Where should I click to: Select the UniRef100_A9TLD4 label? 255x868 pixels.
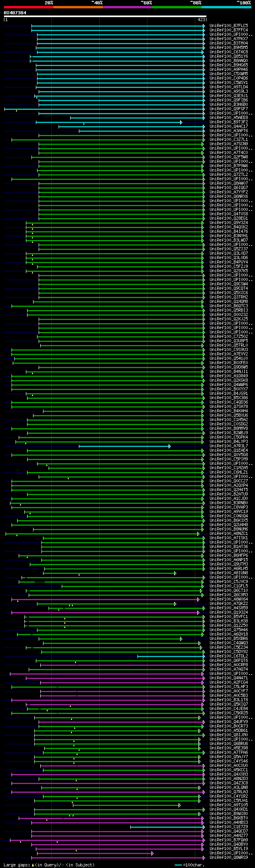pyautogui.click(x=229, y=87)
